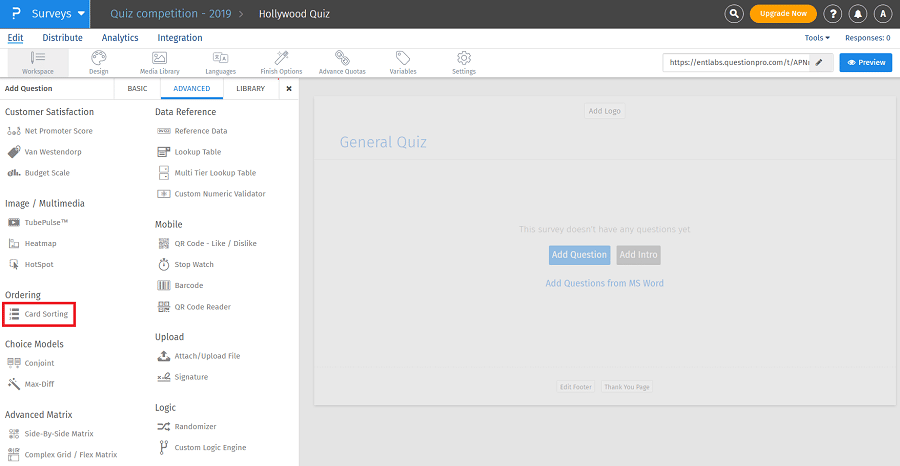Screen dimensions: 900x466
Task: Open the help question mark icon
Action: coord(833,14)
